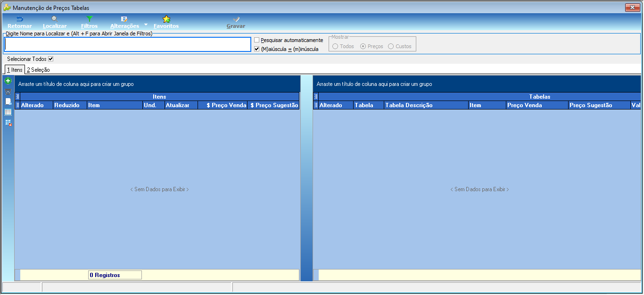644x295 pixels.
Task: Click the table layout sidebar icon
Action: coord(8,112)
